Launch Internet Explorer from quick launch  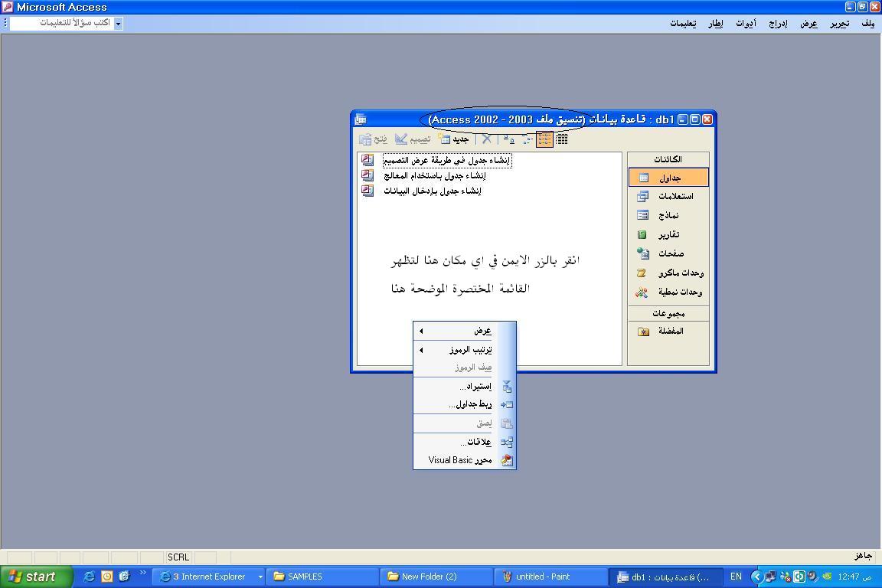[89, 577]
